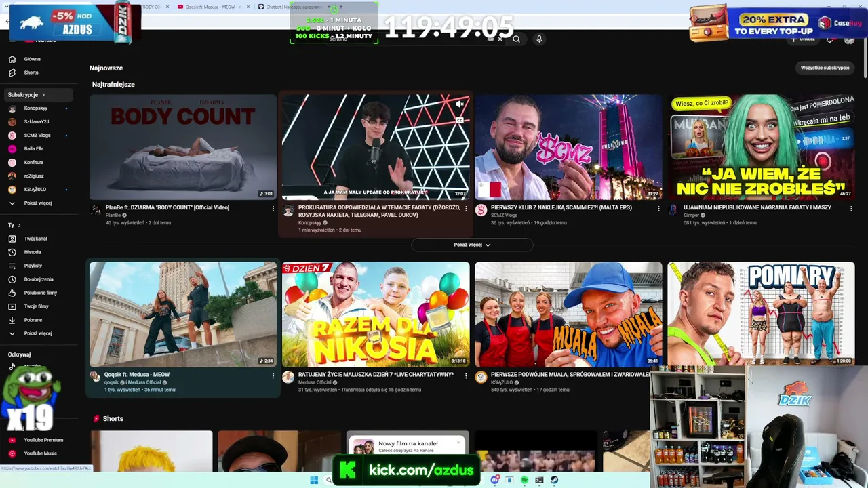
Task: Open the SCMZ Malta club video thumbnail
Action: coord(568,146)
